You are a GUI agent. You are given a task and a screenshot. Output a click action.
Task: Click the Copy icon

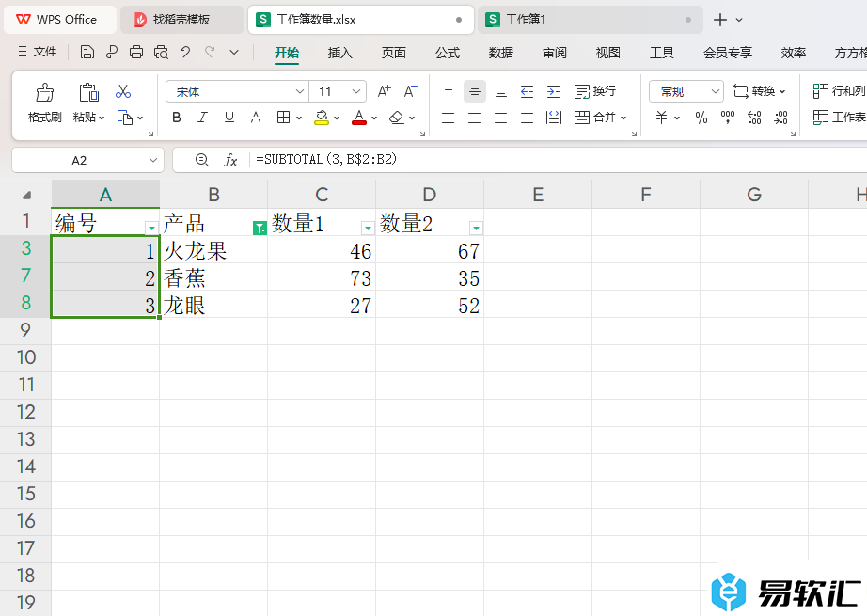pos(125,118)
